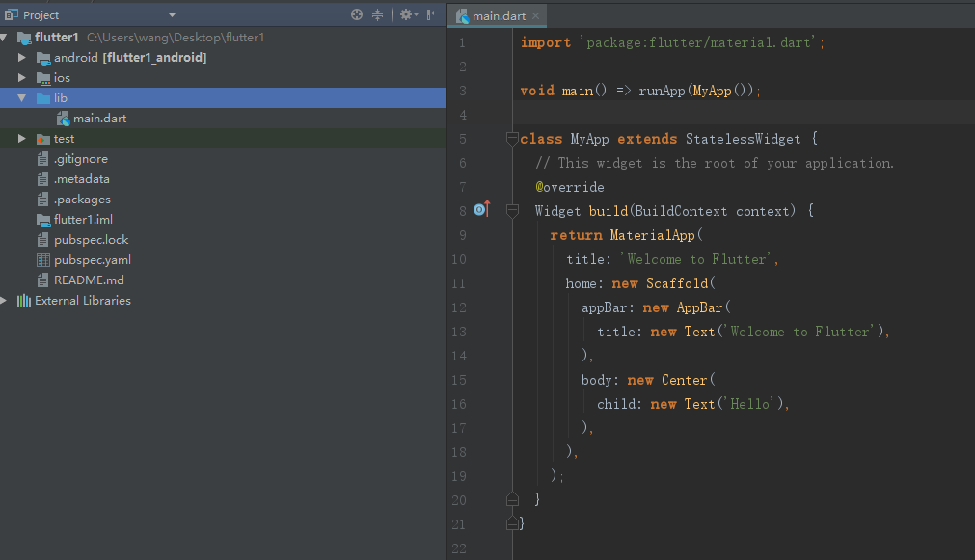Click the lib folder icon
975x560 pixels.
tap(43, 98)
